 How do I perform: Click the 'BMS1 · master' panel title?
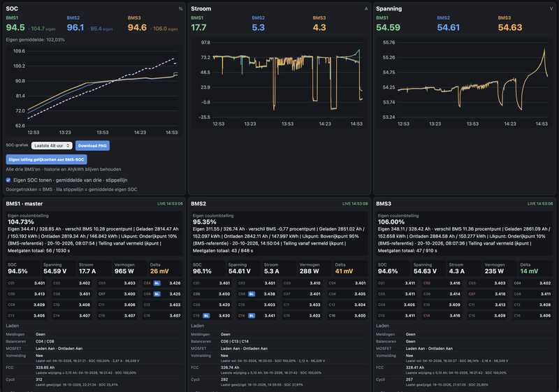[x=24, y=203]
